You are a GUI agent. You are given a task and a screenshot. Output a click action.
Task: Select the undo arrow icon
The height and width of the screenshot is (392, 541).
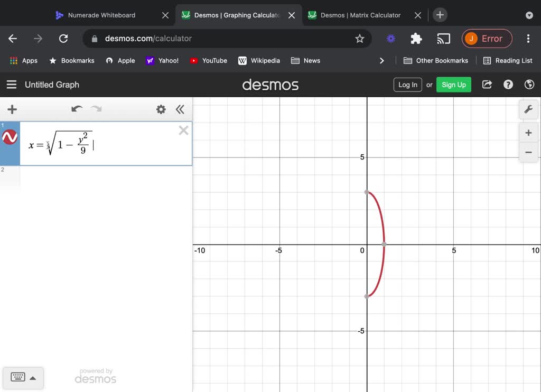coord(77,109)
